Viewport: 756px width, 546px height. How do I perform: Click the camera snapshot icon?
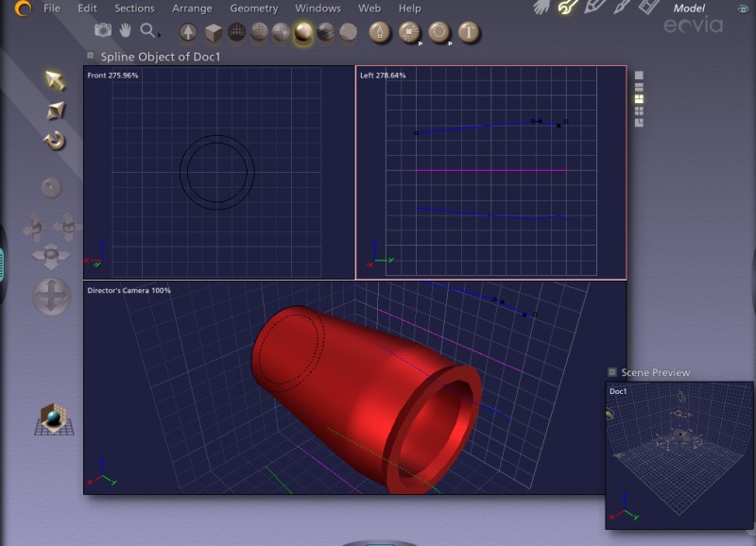tap(102, 31)
